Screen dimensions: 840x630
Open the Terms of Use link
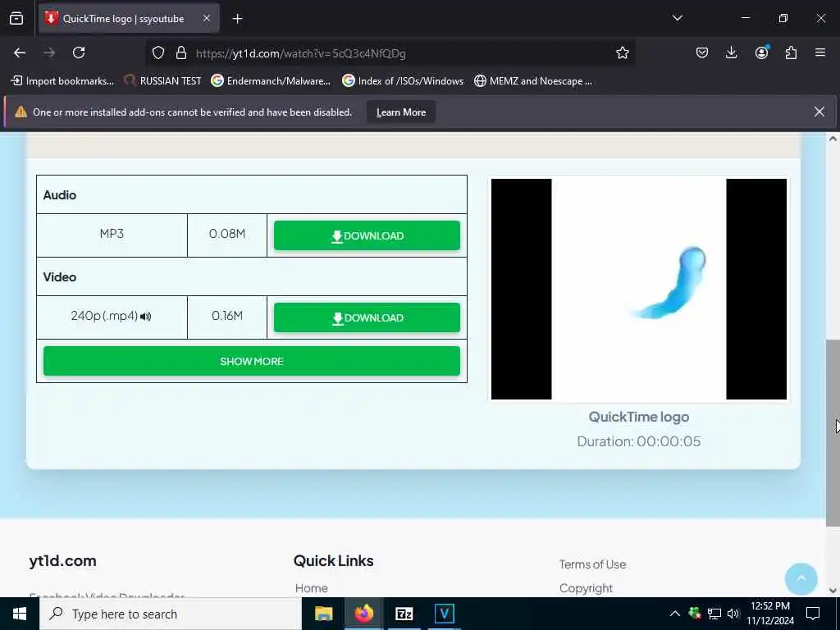592,564
